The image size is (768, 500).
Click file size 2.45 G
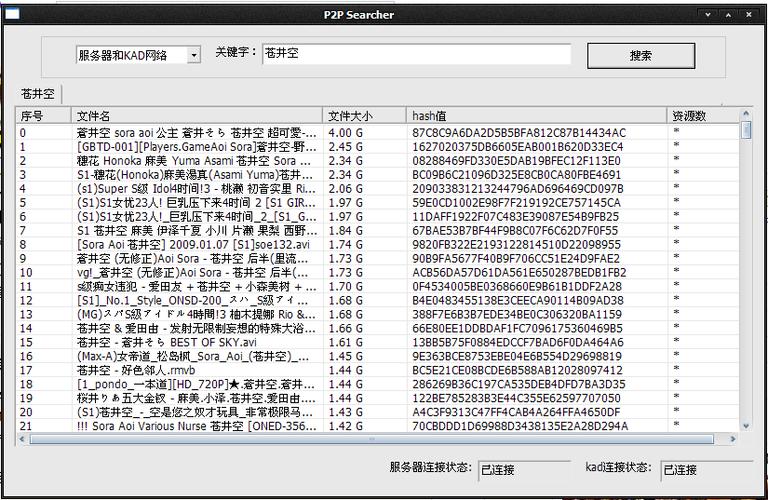coord(346,147)
